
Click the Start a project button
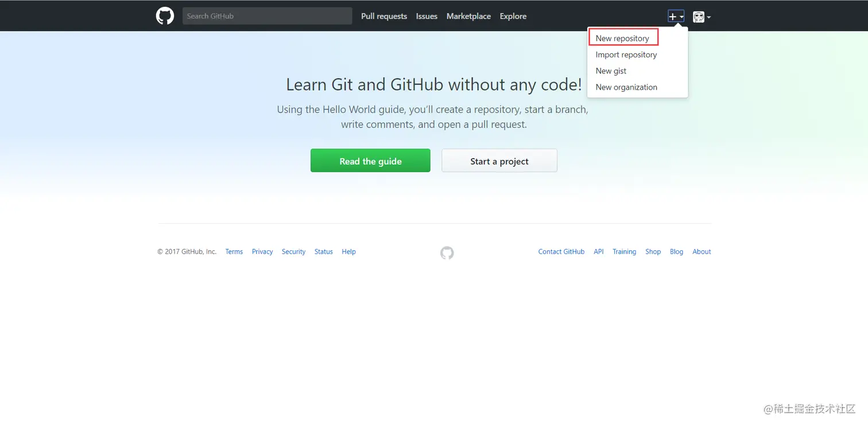click(499, 161)
